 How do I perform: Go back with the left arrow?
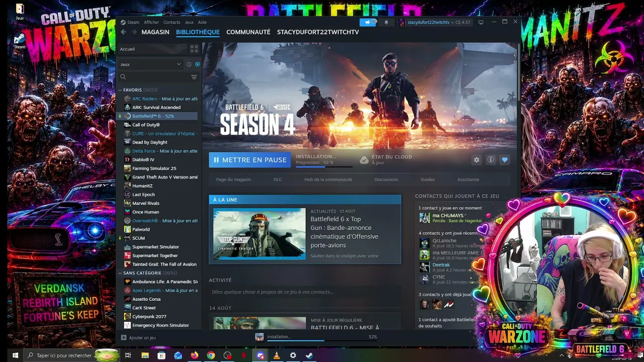click(123, 32)
